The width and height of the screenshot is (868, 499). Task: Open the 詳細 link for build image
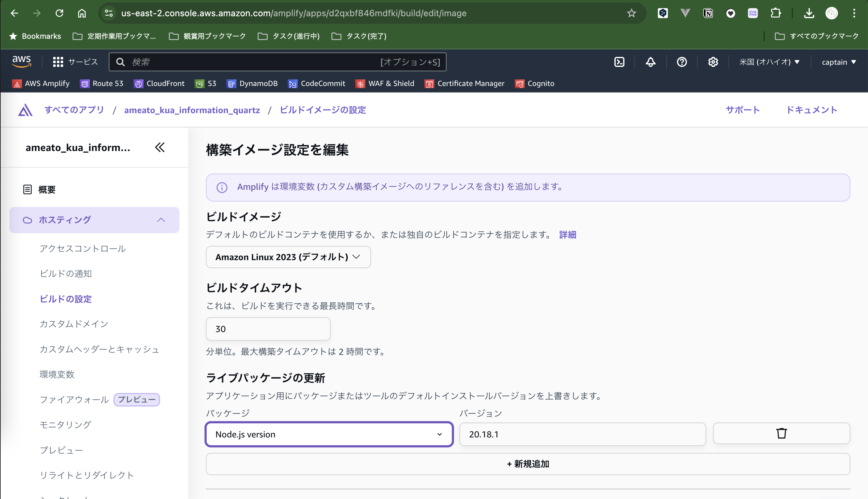coord(568,235)
